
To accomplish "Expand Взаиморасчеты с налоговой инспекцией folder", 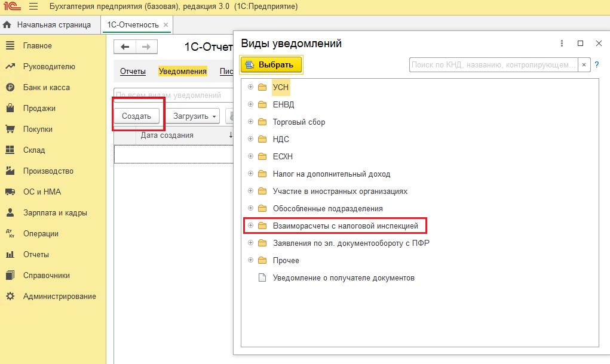I will (x=250, y=226).
